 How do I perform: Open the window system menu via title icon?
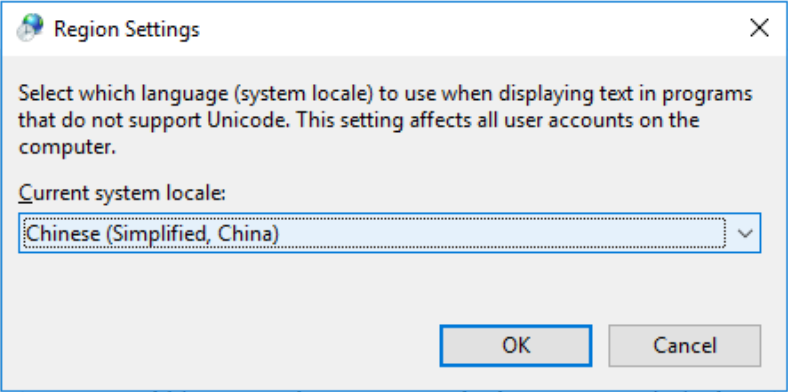[x=30, y=28]
